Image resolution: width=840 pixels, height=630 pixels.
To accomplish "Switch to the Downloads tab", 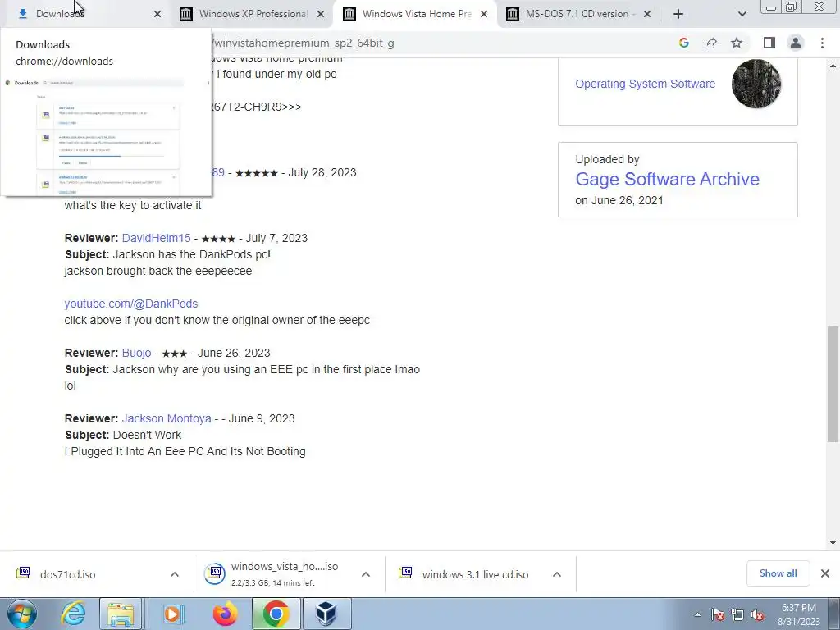I will click(85, 14).
